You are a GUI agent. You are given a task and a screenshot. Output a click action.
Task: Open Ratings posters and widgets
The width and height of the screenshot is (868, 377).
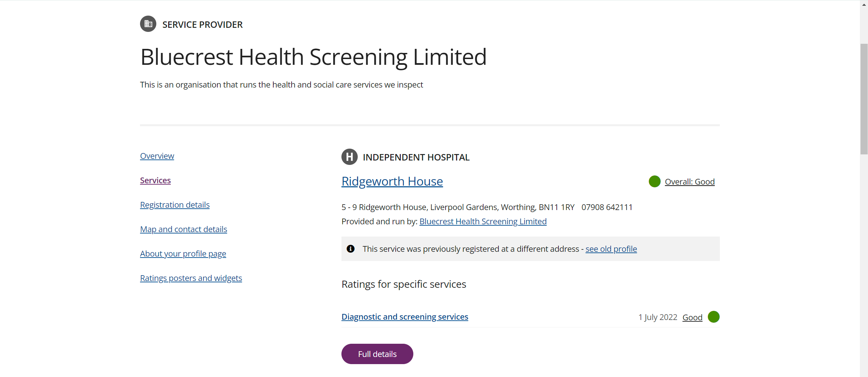tap(191, 278)
